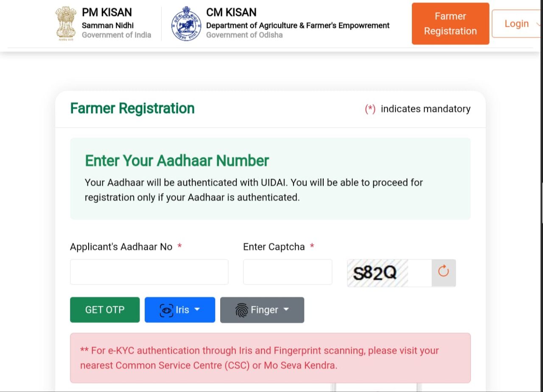Expand the Iris dropdown arrow
Image resolution: width=543 pixels, height=392 pixels.
pyautogui.click(x=197, y=310)
